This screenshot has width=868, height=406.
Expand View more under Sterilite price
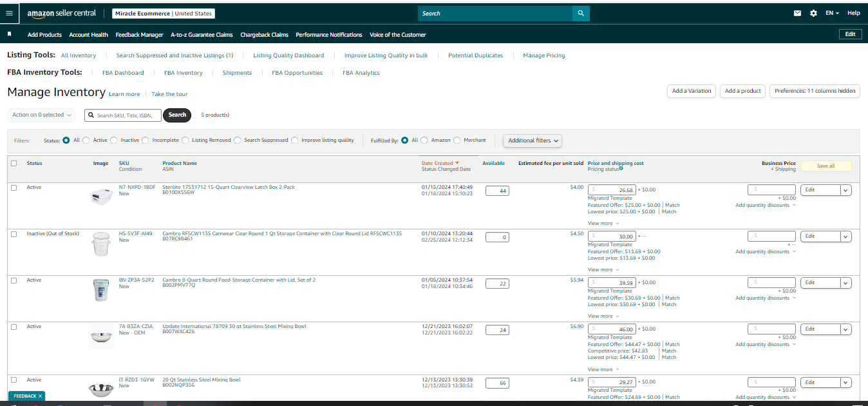(603, 223)
